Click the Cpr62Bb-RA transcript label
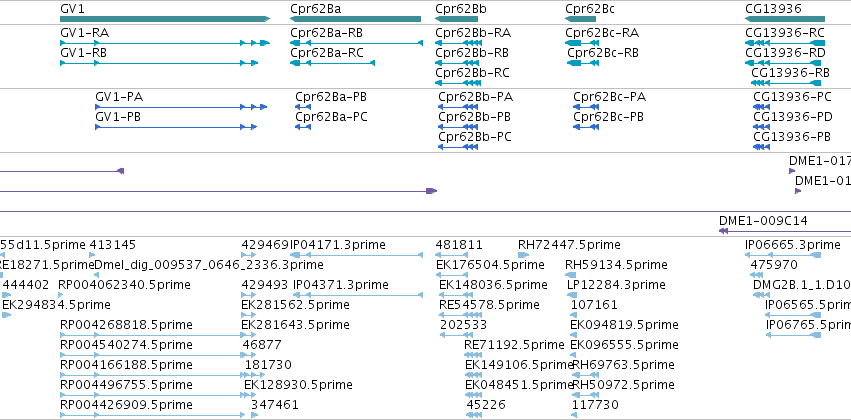851x420 pixels. tap(473, 33)
